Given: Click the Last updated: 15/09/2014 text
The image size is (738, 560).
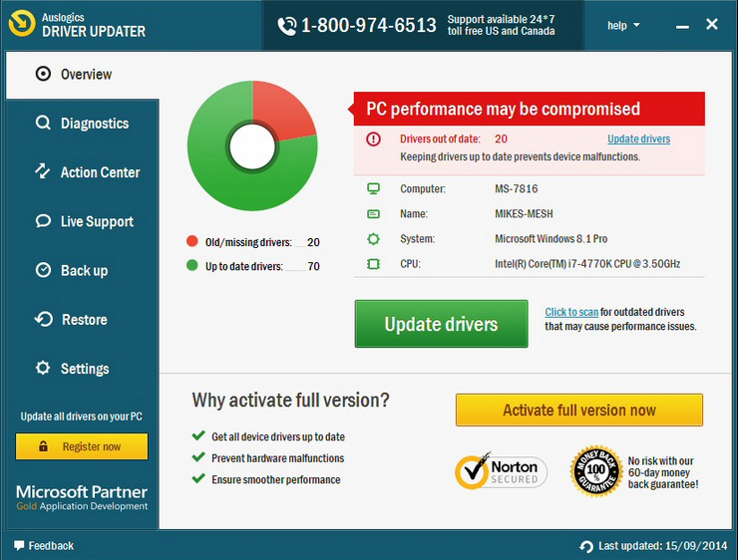Looking at the screenshot, I should click(662, 546).
